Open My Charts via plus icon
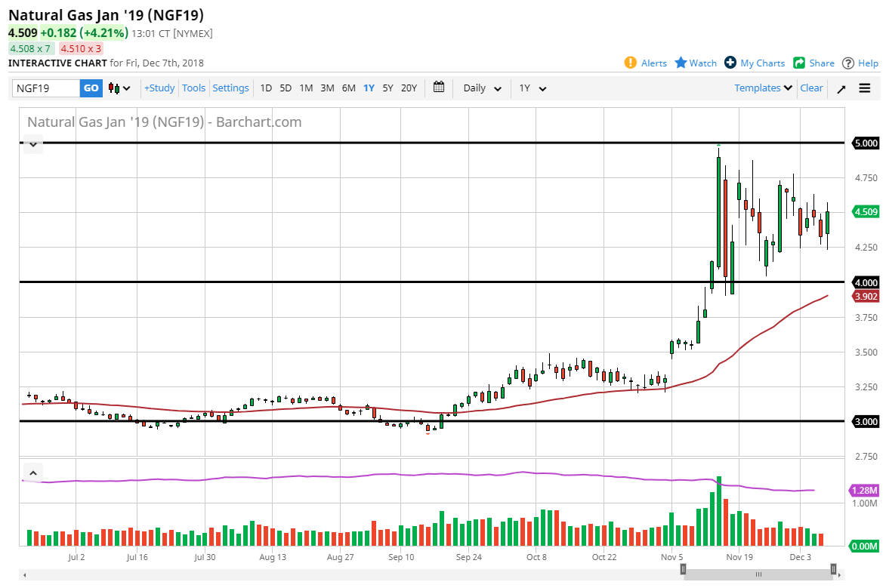Image resolution: width=886 pixels, height=588 pixels. (x=730, y=63)
